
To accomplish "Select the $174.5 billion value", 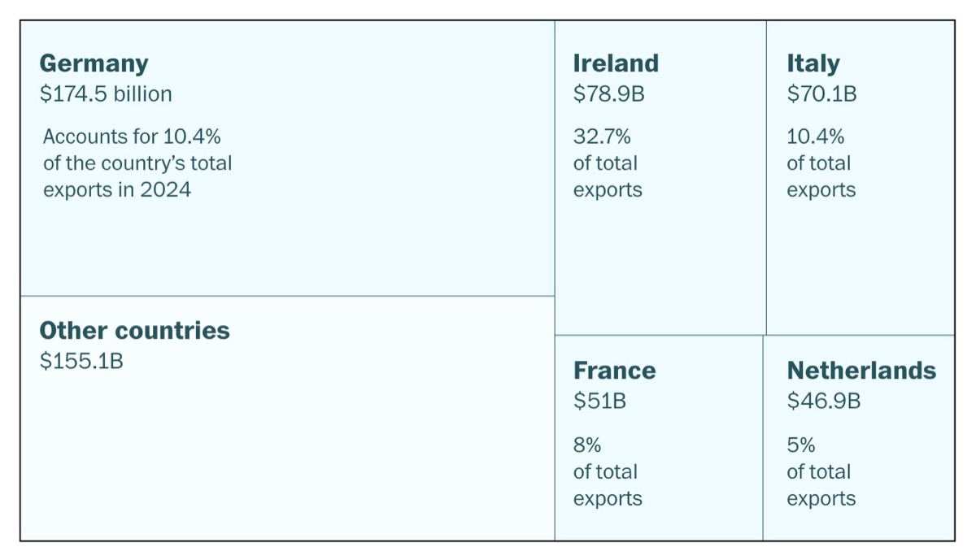I will point(106,94).
